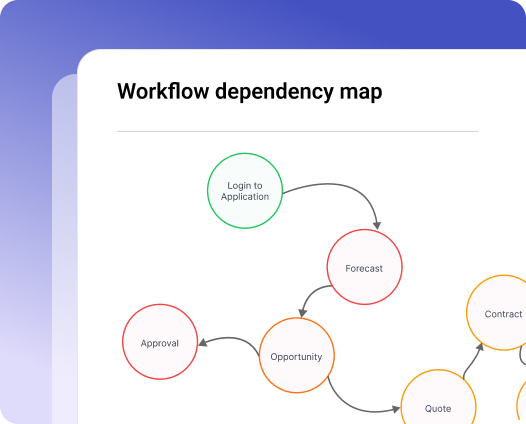The height and width of the screenshot is (424, 526).
Task: Click the Workflow dependency map heading
Action: (x=250, y=91)
